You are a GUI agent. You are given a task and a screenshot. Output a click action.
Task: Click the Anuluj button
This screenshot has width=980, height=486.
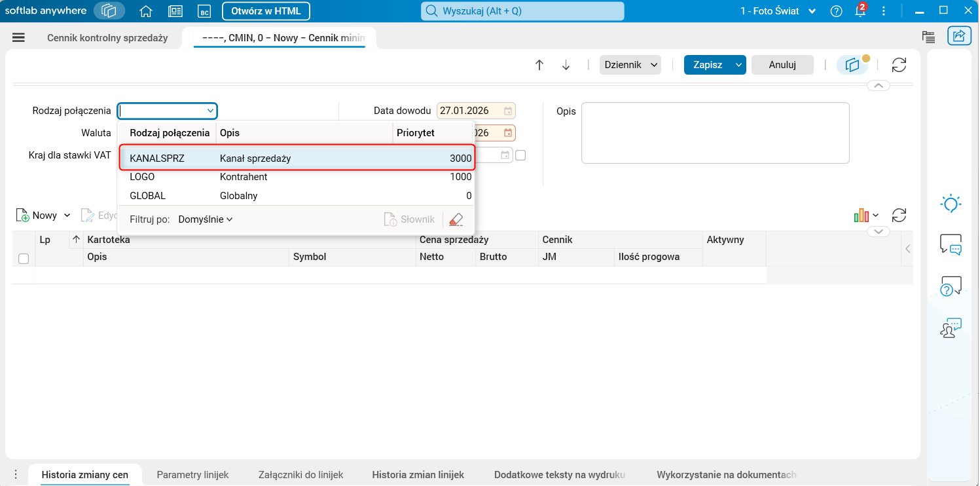coord(782,65)
